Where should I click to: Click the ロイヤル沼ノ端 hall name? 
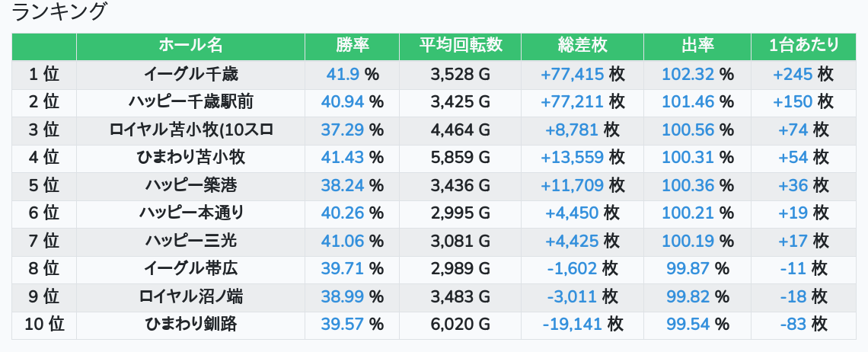click(190, 296)
